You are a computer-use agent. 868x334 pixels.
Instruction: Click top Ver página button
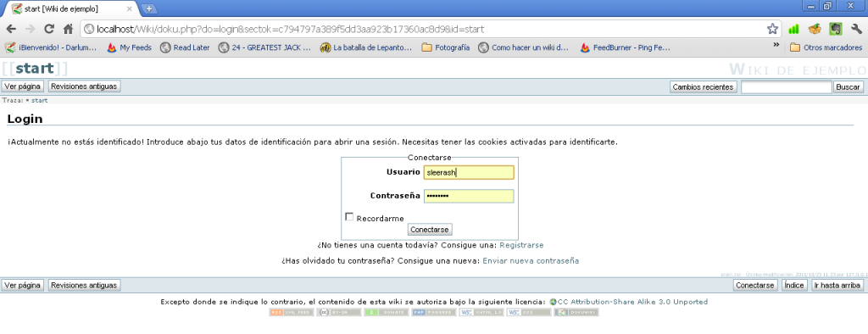pyautogui.click(x=22, y=86)
